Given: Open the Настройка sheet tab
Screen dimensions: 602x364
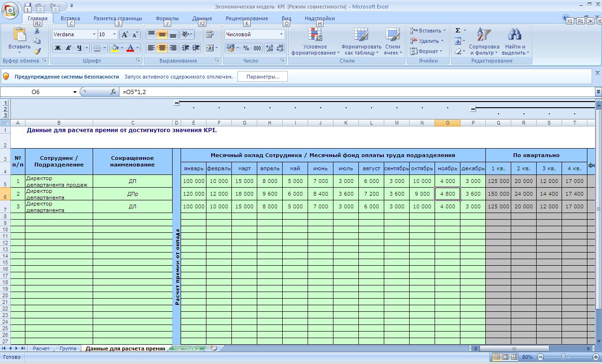Looking at the screenshot, I should (187, 348).
